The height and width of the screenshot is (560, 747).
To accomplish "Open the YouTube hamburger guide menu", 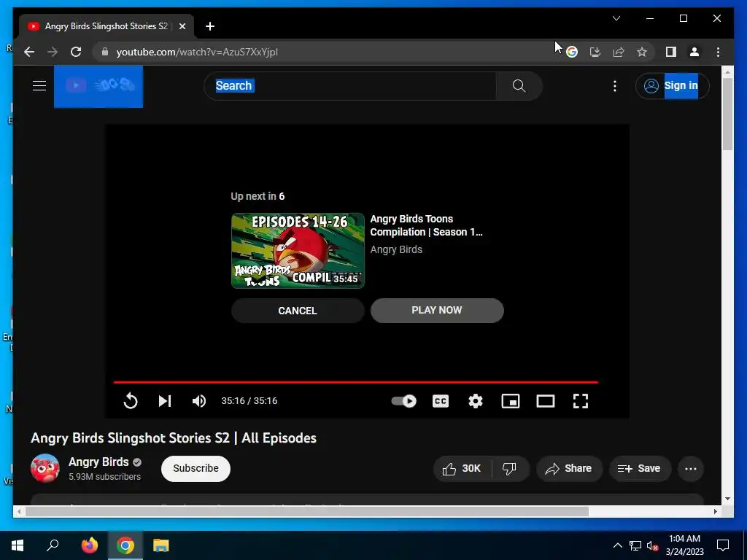I will pyautogui.click(x=39, y=86).
